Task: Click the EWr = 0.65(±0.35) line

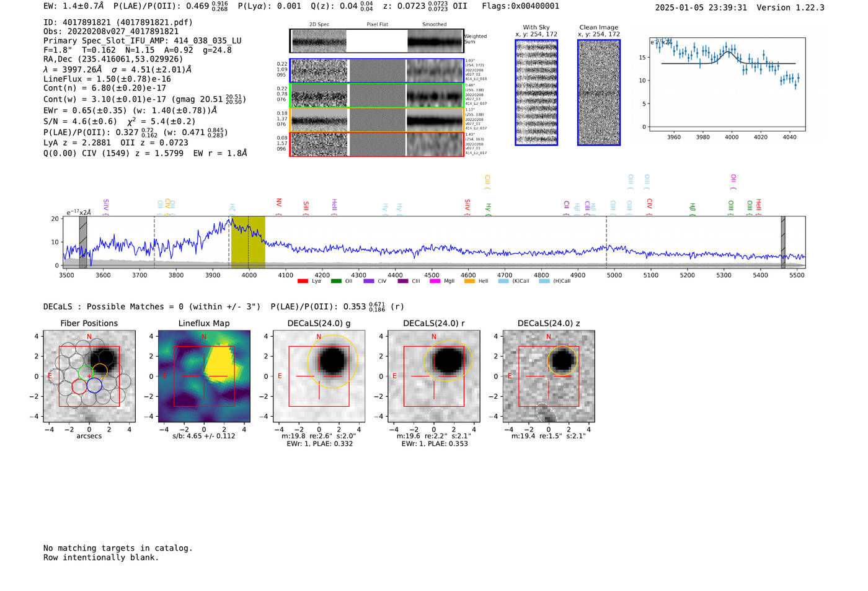Action: point(130,110)
